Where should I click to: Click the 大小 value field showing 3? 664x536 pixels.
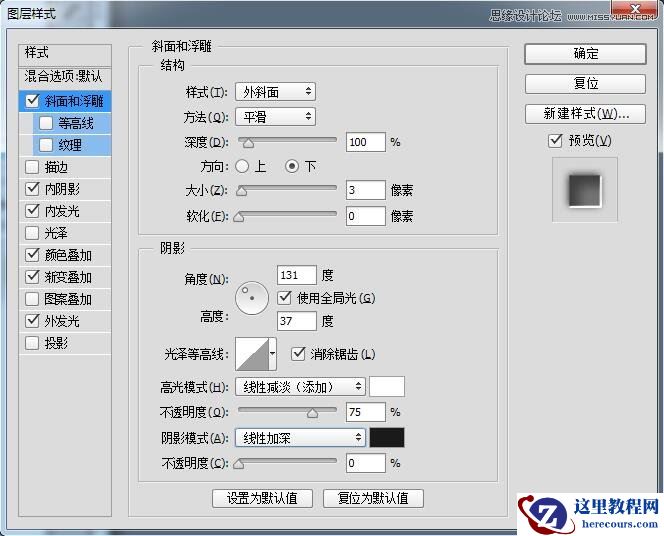coord(366,190)
